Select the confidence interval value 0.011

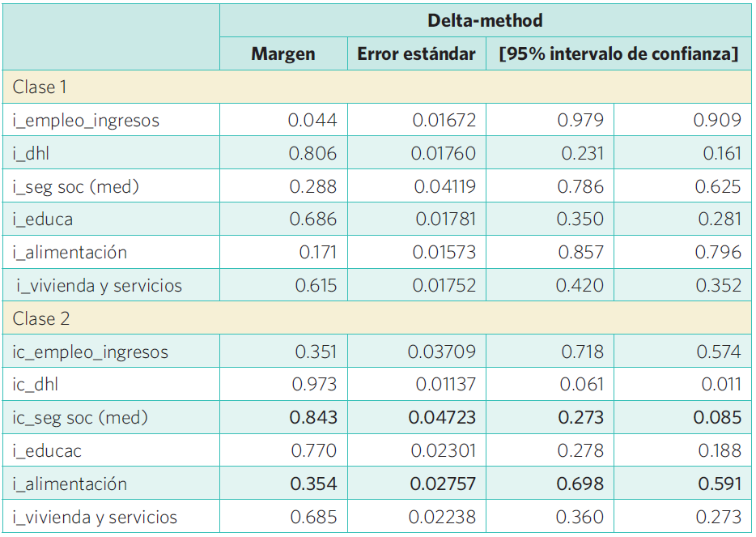(723, 385)
